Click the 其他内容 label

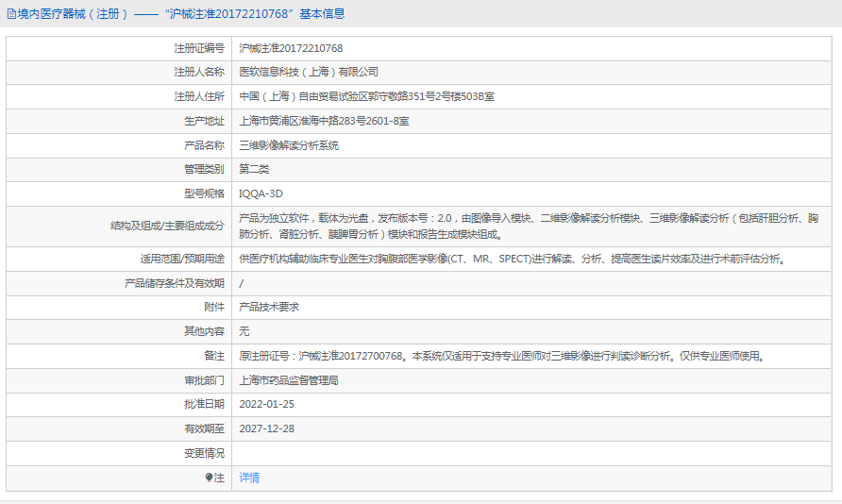(x=204, y=331)
